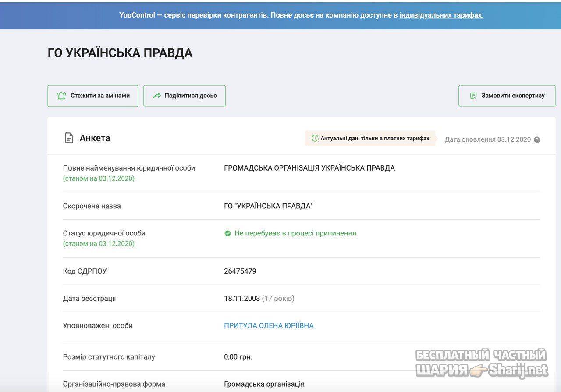Click the question mark help icon
Image resolution: width=561 pixels, height=392 pixels.
coord(537,140)
